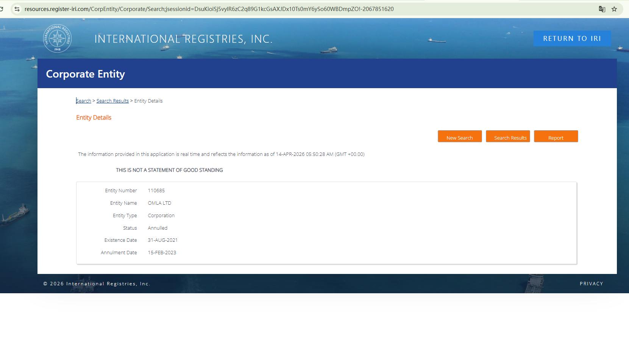The width and height of the screenshot is (629, 364).
Task: Click the INTERNATIONAL REGISTRIES, INC. header title
Action: click(x=184, y=39)
